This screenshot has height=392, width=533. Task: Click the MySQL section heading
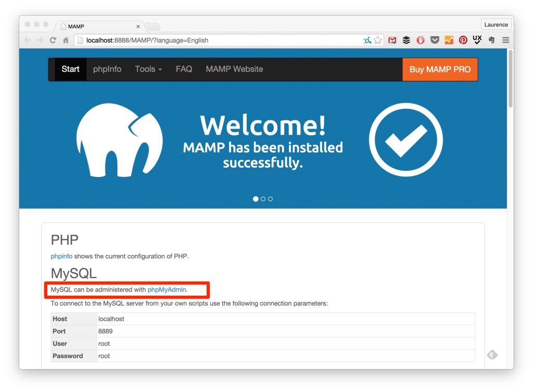[x=74, y=274]
